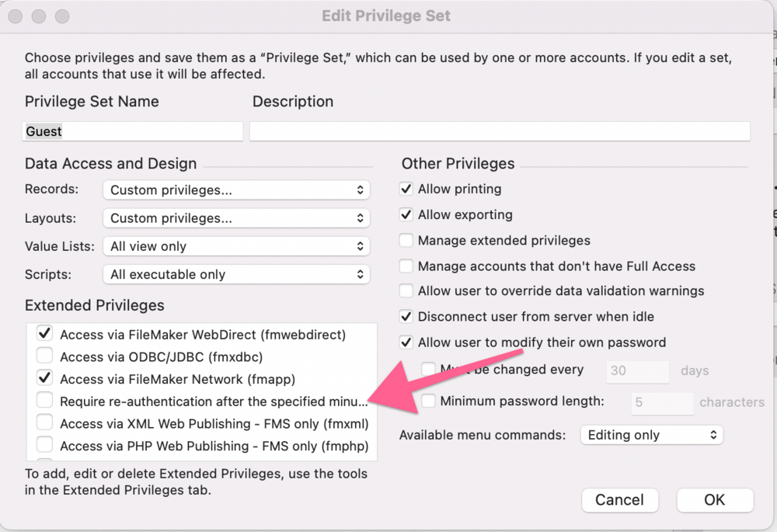
Task: Uncheck Allow exporting
Action: pyautogui.click(x=406, y=214)
